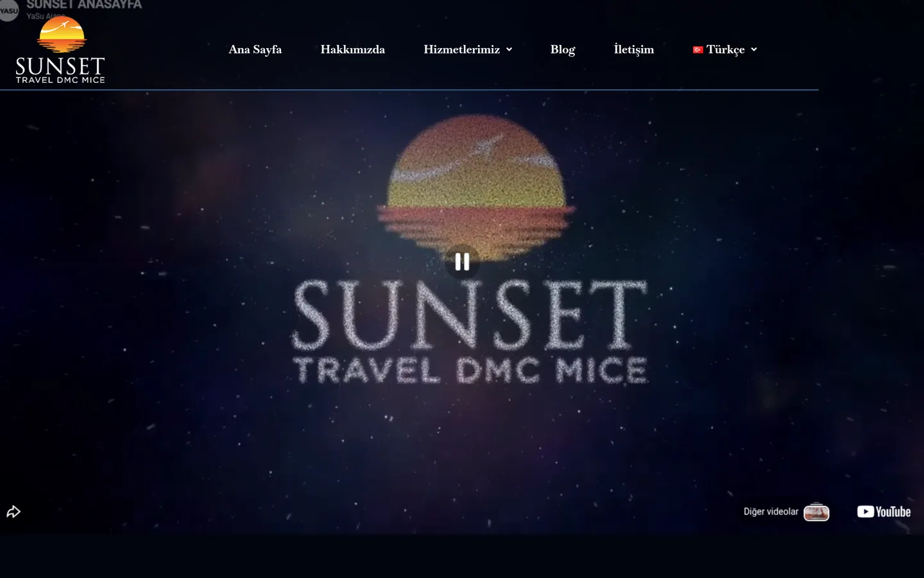The height and width of the screenshot is (578, 924).
Task: Click the Diğer videolar thumbnail
Action: pos(816,512)
